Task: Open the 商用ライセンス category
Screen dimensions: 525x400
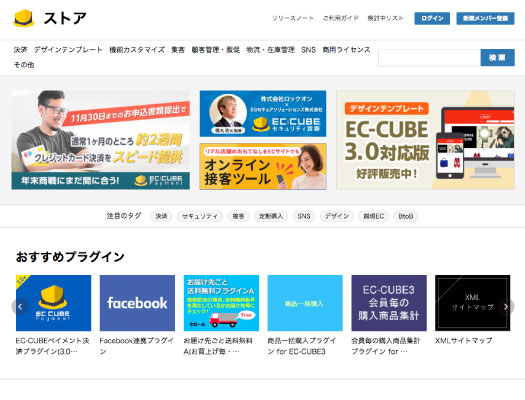Action: tap(347, 50)
